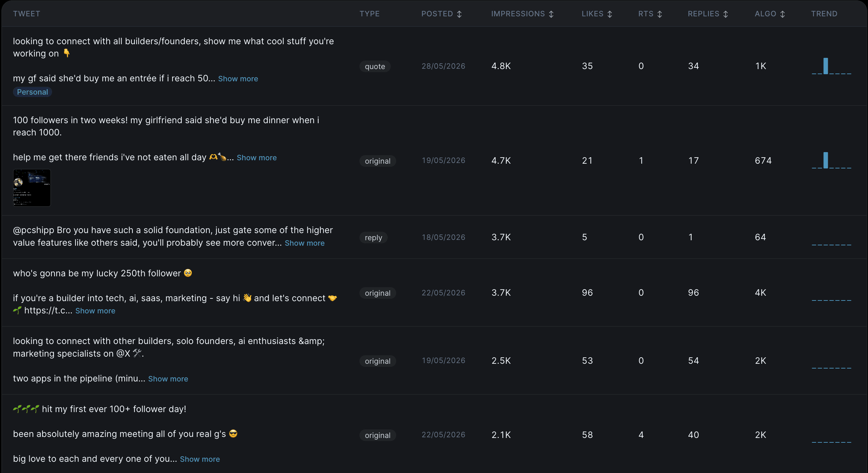
Task: Show more of two apps in pipeline tweet
Action: tap(168, 379)
